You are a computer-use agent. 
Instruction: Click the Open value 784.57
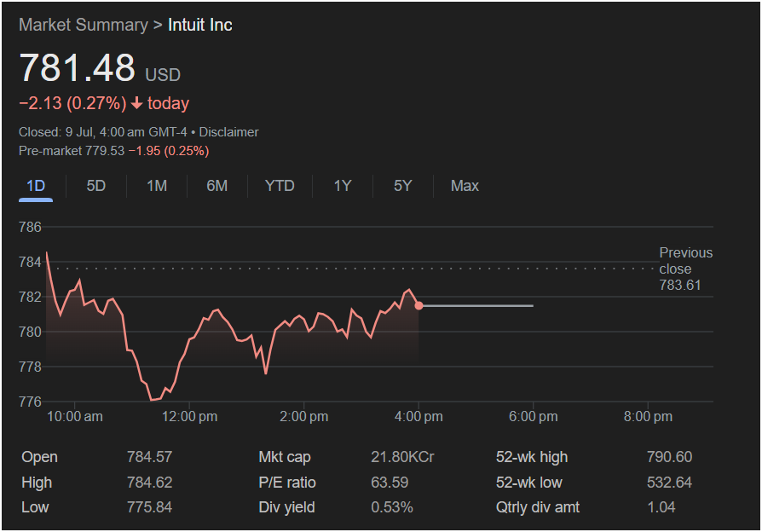(x=149, y=457)
